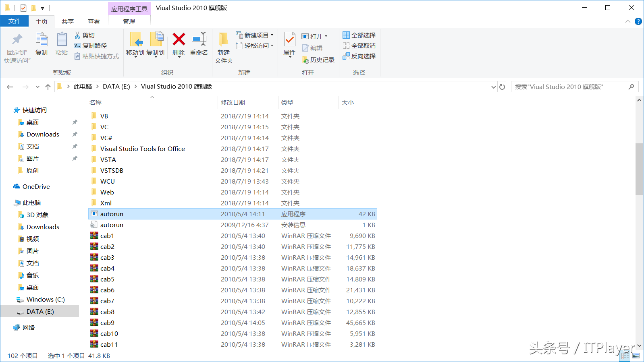Switch to details view icon in status bar
This screenshot has height=362, width=644.
tap(625, 356)
